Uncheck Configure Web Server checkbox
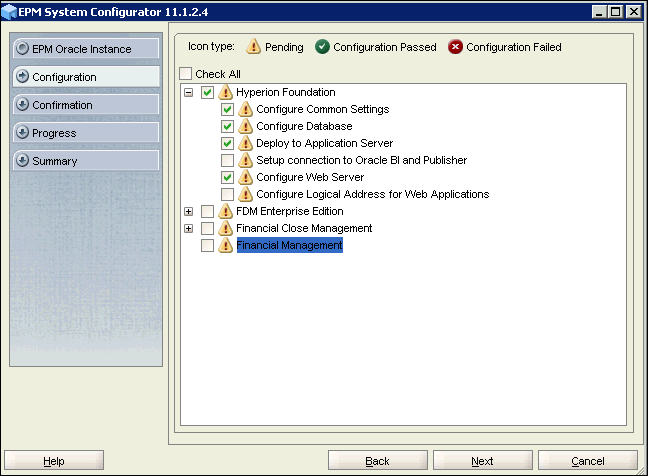This screenshot has height=476, width=648. pos(227,177)
